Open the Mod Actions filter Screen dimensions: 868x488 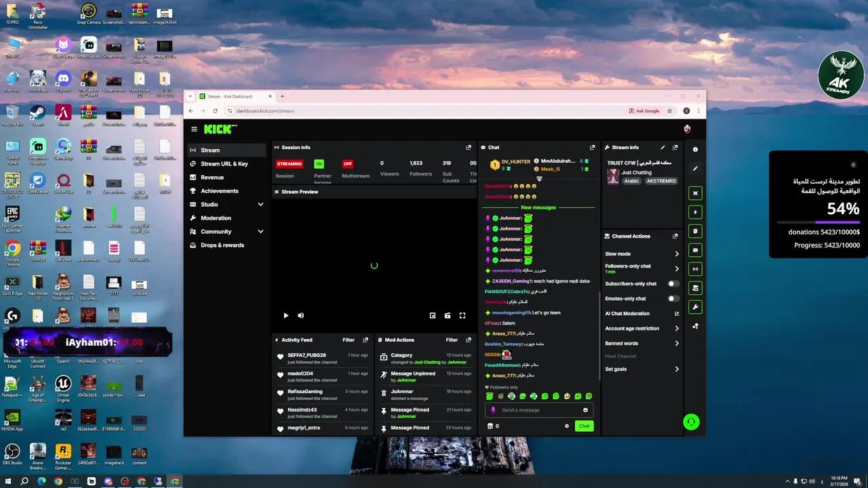452,340
